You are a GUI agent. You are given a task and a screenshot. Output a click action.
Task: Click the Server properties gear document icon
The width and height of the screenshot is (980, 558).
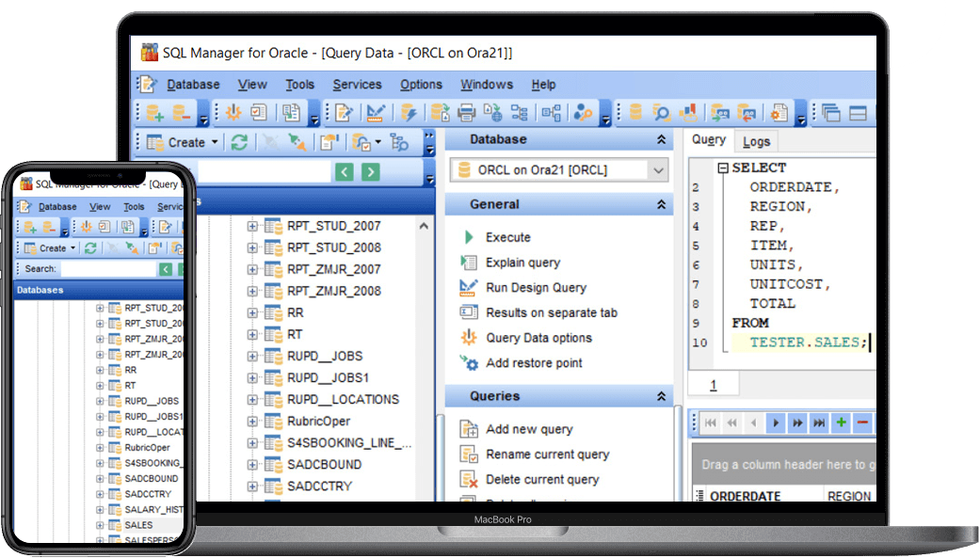779,113
